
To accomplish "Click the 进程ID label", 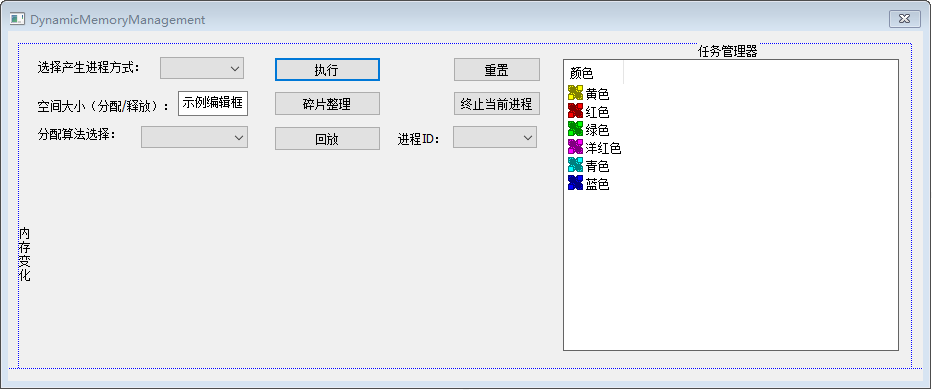I will click(418, 139).
